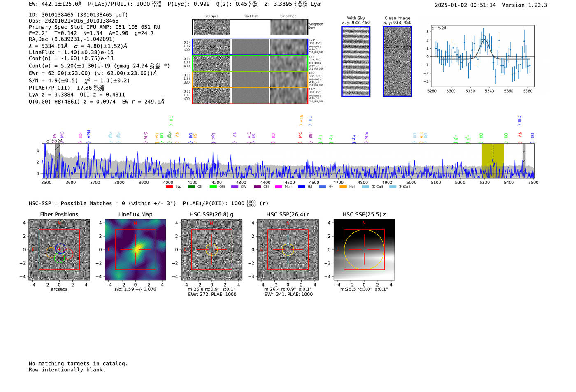This screenshot has width=576, height=392.
Task: Click the "Row intentionally blank." text
Action: point(67,370)
